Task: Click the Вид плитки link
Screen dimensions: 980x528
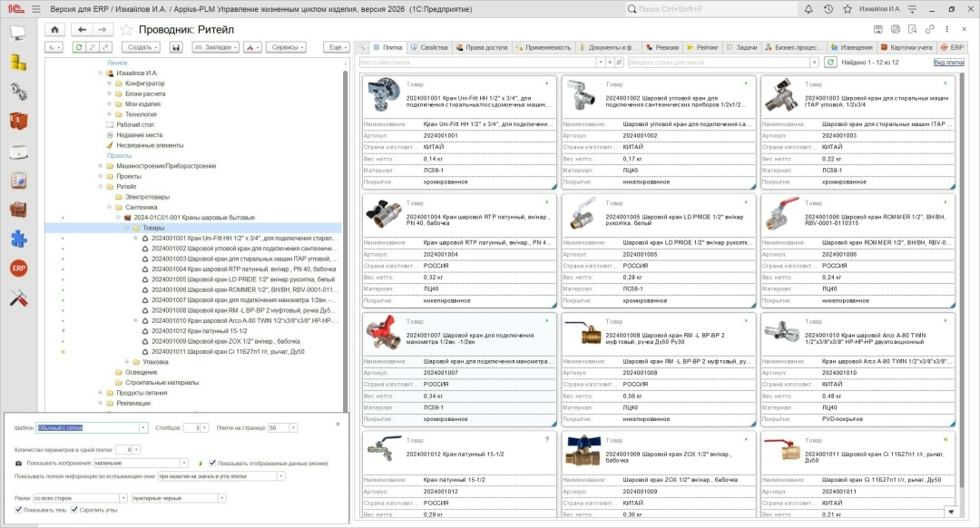Action: 949,63
